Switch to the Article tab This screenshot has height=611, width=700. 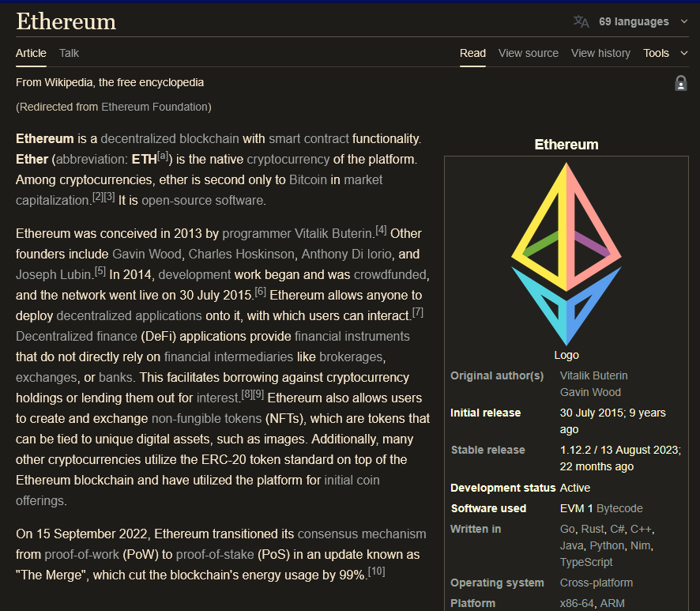coord(31,53)
